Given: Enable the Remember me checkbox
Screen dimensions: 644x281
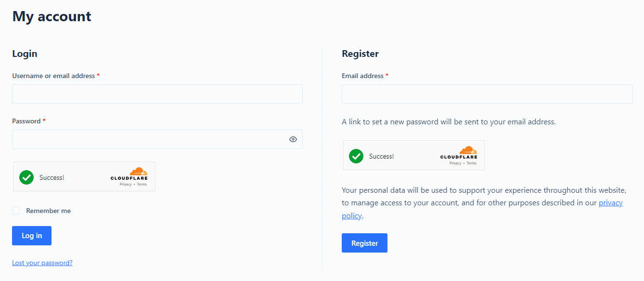Looking at the screenshot, I should coord(16,211).
